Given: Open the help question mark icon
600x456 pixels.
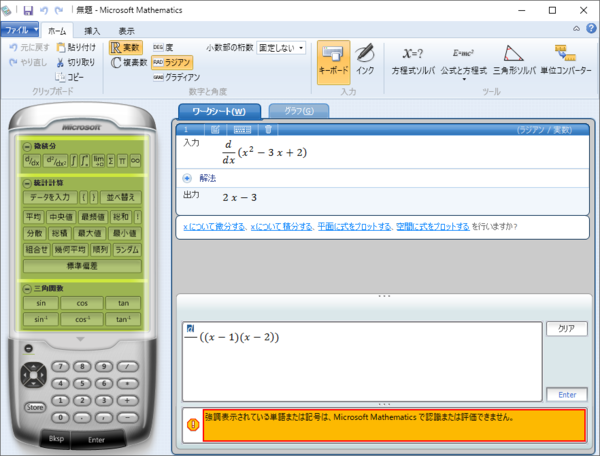Looking at the screenshot, I should (x=591, y=28).
